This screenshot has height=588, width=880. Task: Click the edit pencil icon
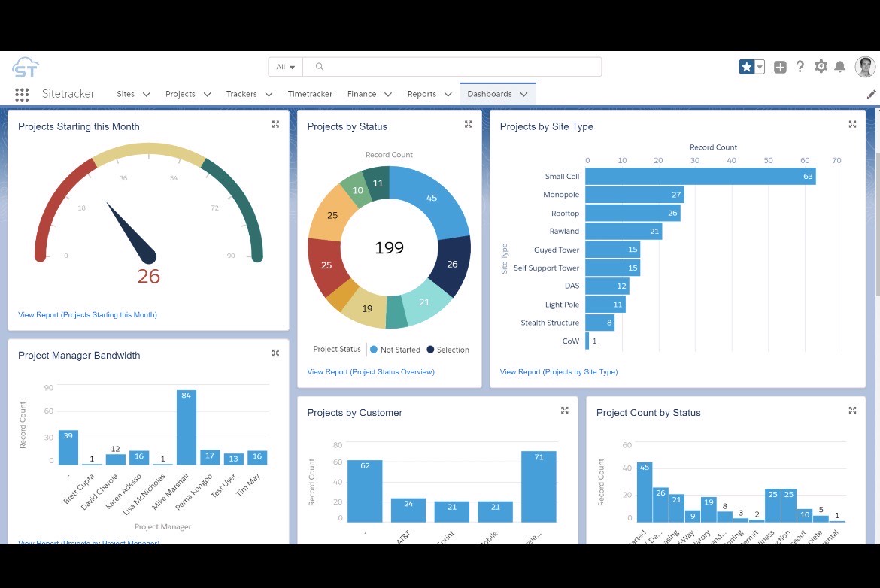click(870, 94)
